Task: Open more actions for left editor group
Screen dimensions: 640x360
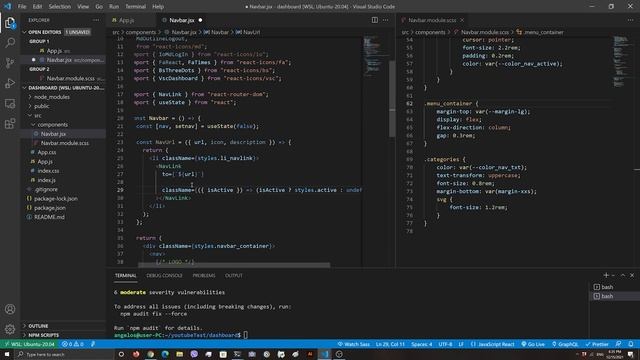Action: (x=386, y=20)
